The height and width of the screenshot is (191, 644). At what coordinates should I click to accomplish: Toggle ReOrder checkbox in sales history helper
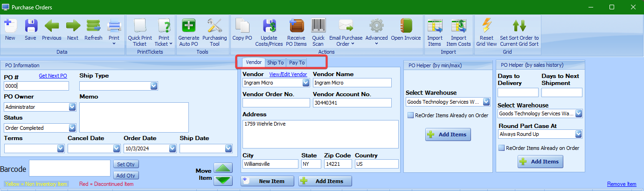coord(502,148)
